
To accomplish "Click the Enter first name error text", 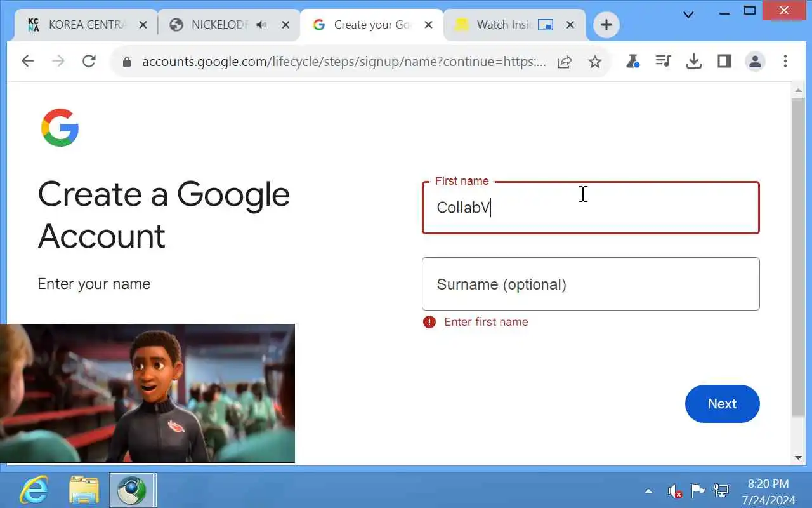I will 486,322.
